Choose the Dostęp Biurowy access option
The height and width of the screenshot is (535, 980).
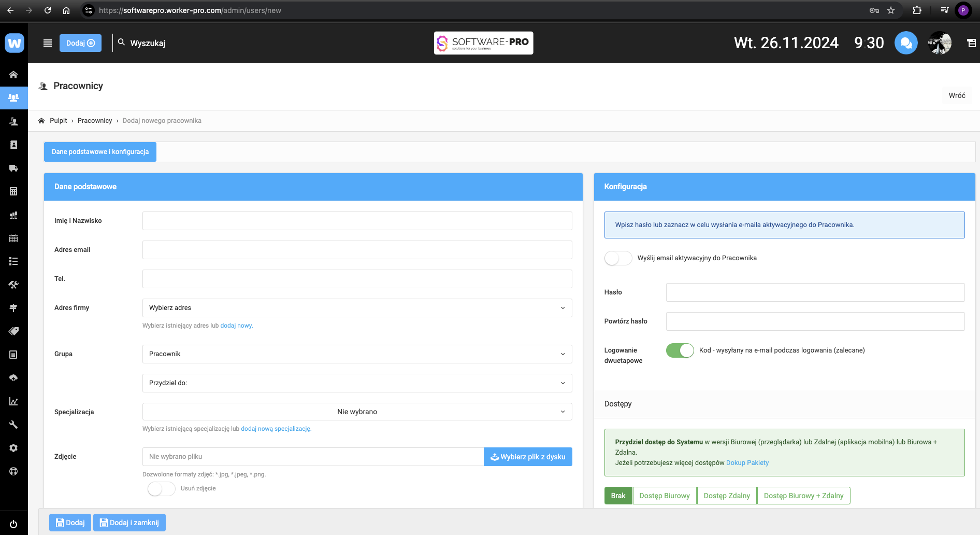coord(664,496)
